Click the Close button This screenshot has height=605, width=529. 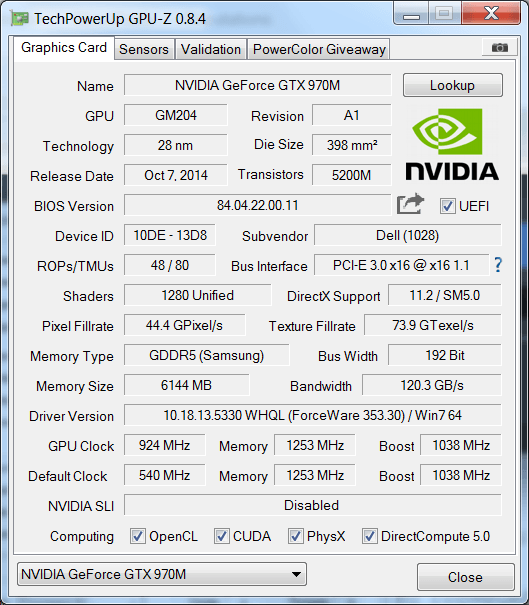pos(465,577)
